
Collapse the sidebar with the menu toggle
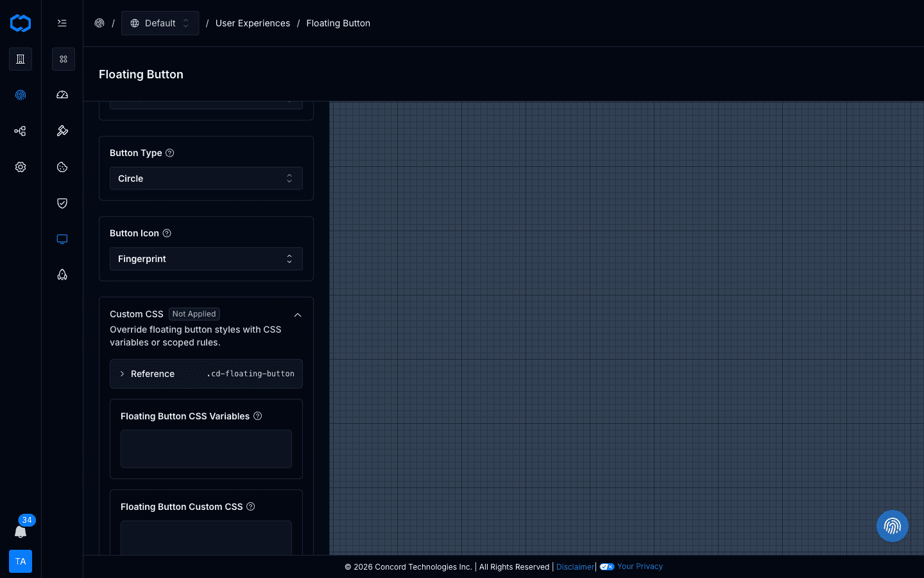(x=62, y=22)
